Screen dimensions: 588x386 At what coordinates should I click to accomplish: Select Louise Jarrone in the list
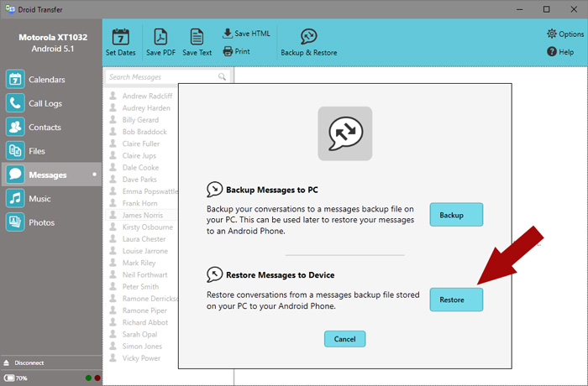click(141, 251)
